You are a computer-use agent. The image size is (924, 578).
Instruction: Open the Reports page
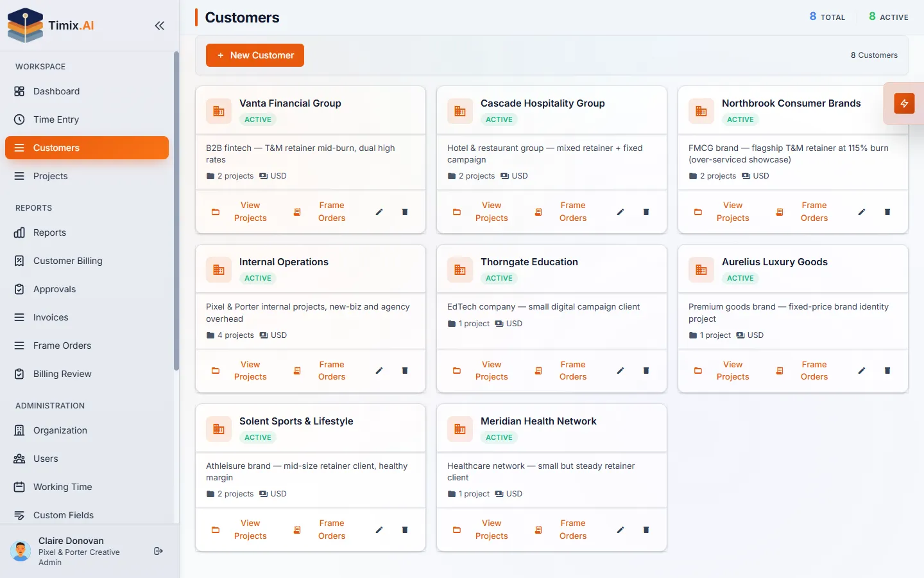(x=87, y=232)
